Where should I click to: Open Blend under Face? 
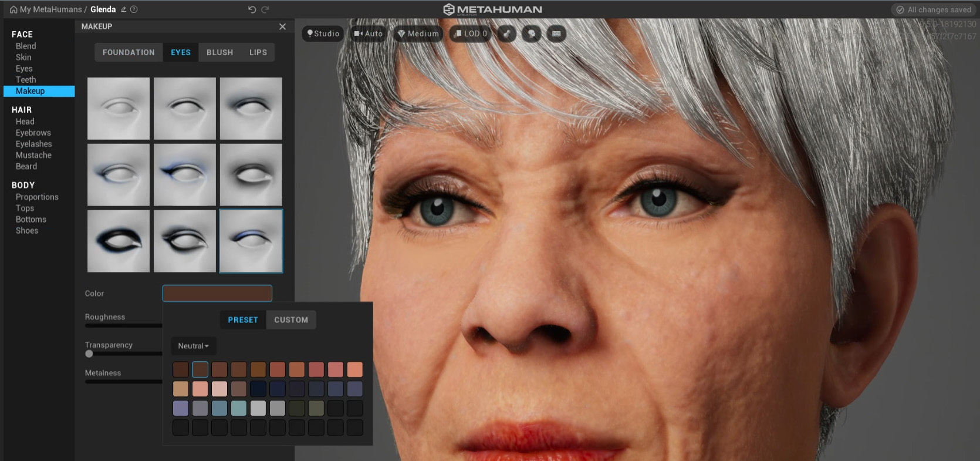[x=26, y=46]
